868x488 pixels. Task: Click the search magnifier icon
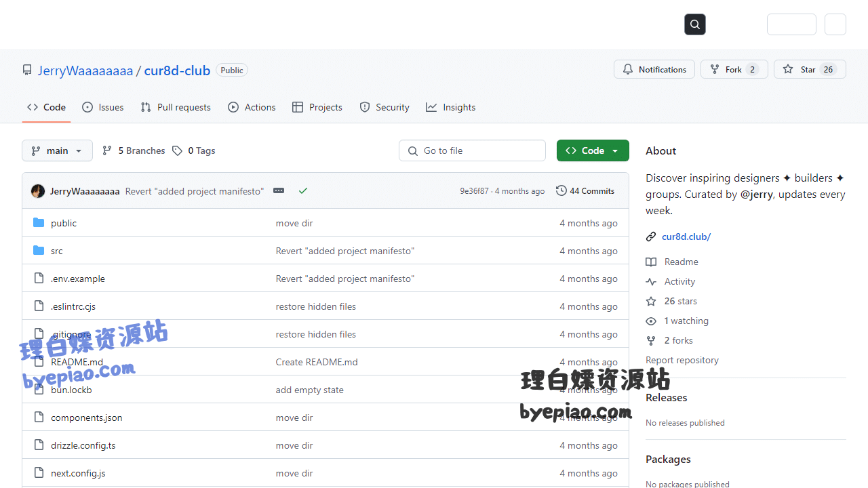coord(695,24)
